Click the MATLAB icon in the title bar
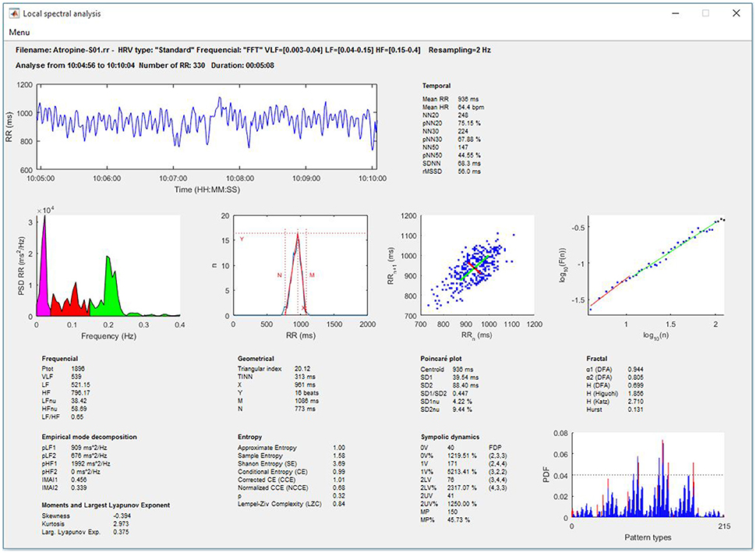This screenshot has width=756, height=553. pyautogui.click(x=14, y=13)
